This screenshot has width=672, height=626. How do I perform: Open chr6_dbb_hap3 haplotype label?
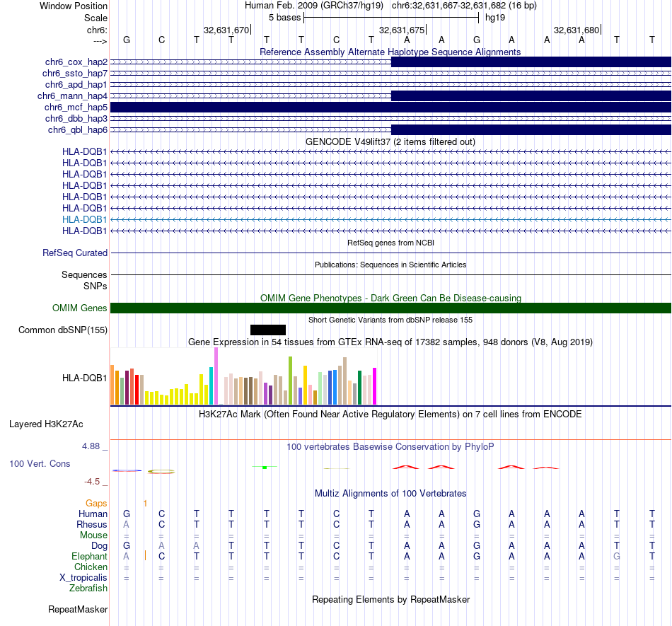click(x=76, y=118)
